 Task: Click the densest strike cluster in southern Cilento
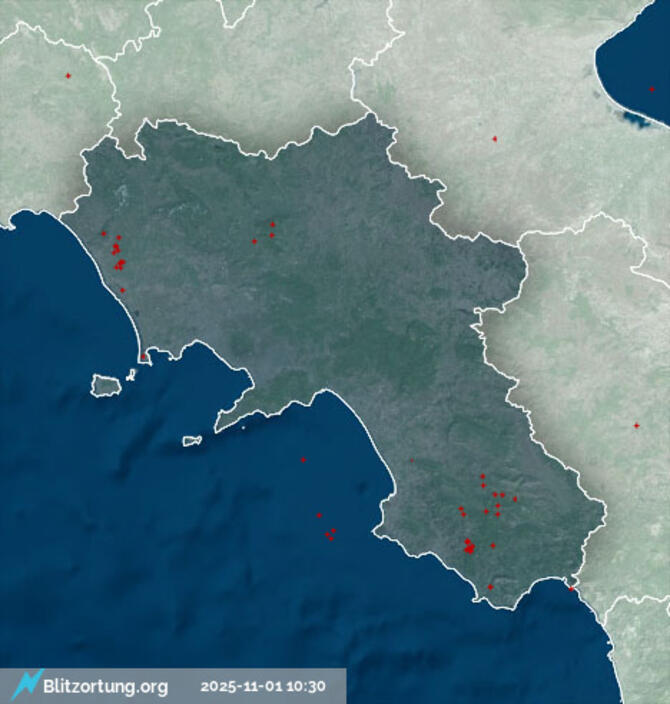click(469, 546)
